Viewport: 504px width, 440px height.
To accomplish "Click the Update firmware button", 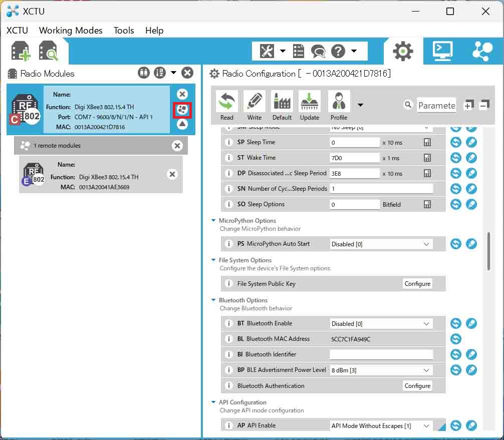I will [310, 106].
